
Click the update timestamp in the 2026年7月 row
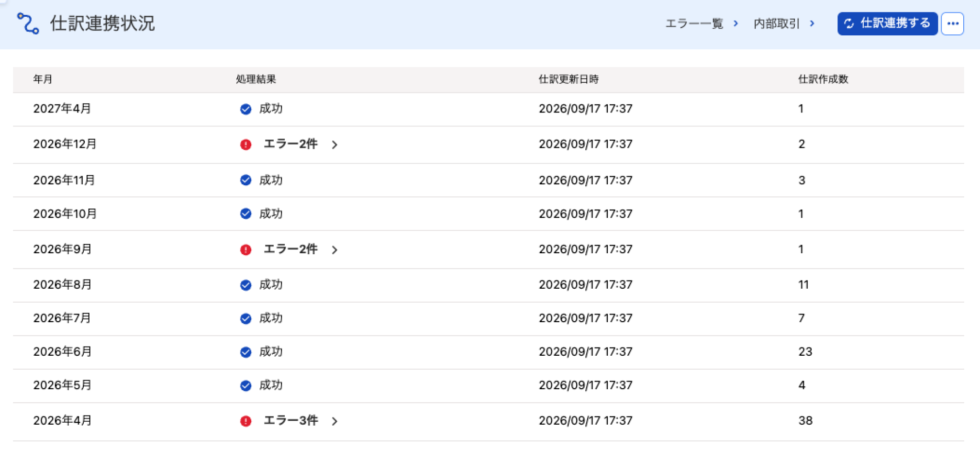(x=586, y=318)
